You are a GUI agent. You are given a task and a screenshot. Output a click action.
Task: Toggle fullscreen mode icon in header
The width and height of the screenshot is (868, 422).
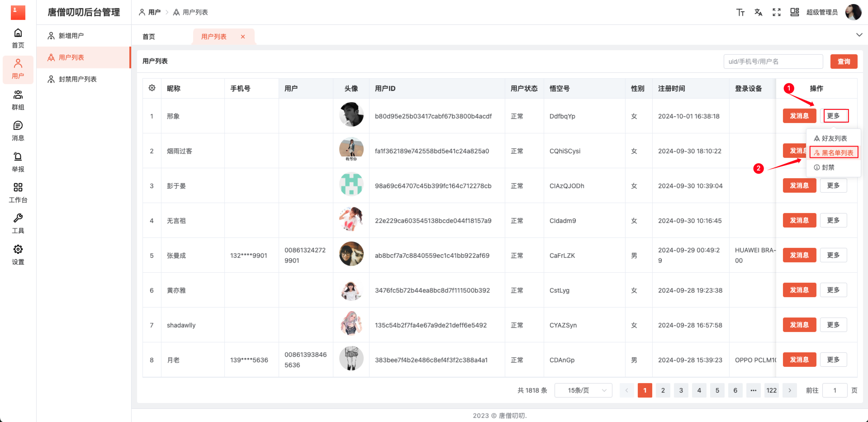(777, 12)
